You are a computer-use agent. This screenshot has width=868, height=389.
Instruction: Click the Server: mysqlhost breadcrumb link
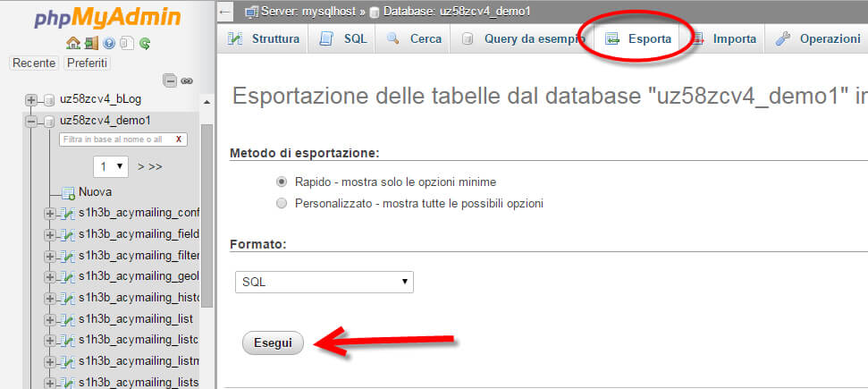[x=308, y=11]
